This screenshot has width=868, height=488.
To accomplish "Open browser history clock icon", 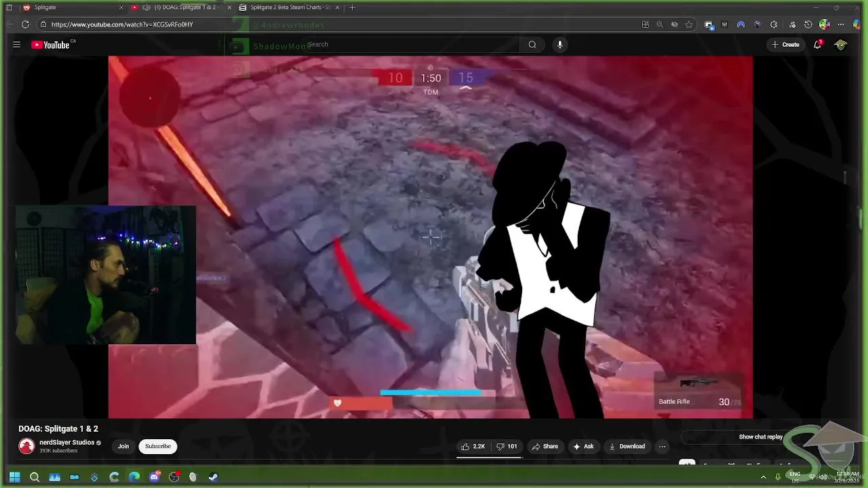I will pyautogui.click(x=808, y=24).
